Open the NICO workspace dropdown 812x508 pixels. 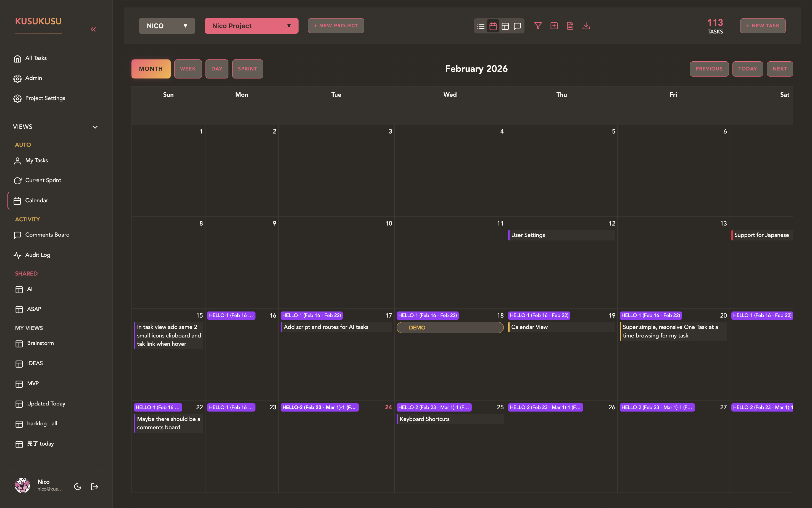point(167,25)
